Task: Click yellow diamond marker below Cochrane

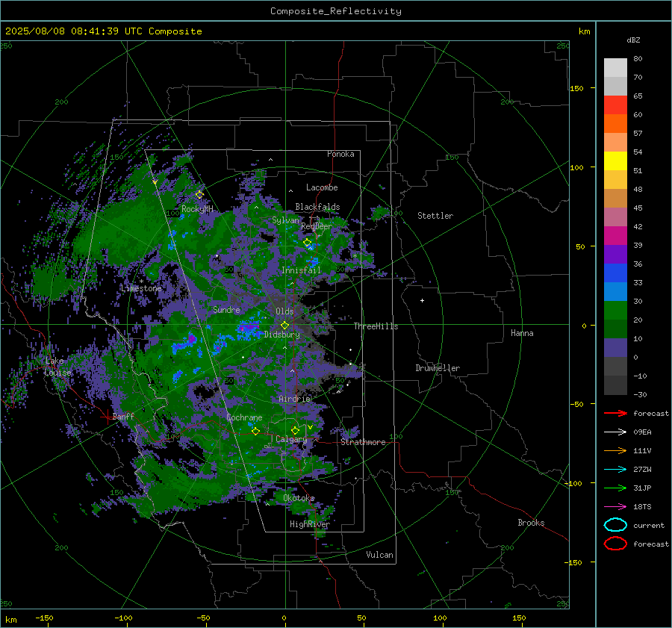Action: pos(255,431)
